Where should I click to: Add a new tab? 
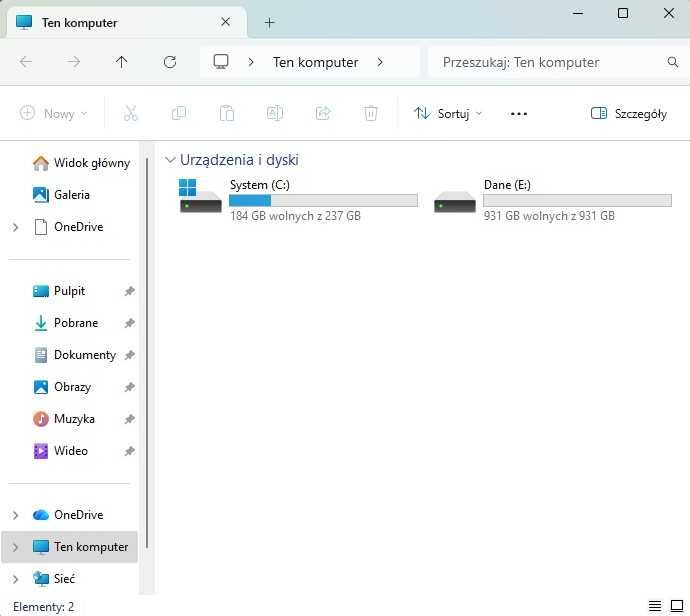click(269, 22)
